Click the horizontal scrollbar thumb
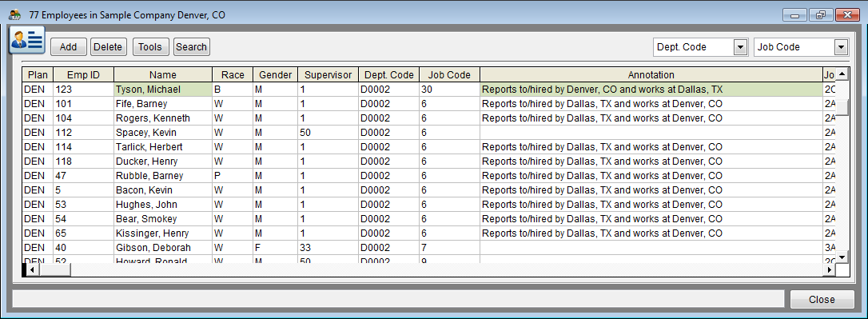868x319 pixels. pyautogui.click(x=54, y=269)
